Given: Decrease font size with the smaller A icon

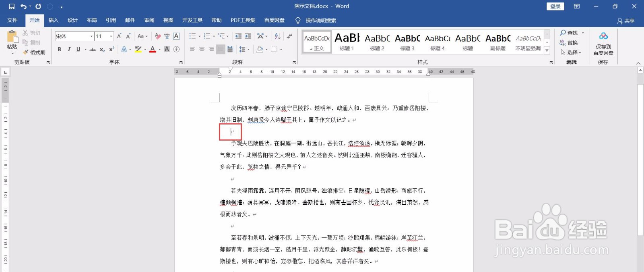Looking at the screenshot, I should click(128, 36).
